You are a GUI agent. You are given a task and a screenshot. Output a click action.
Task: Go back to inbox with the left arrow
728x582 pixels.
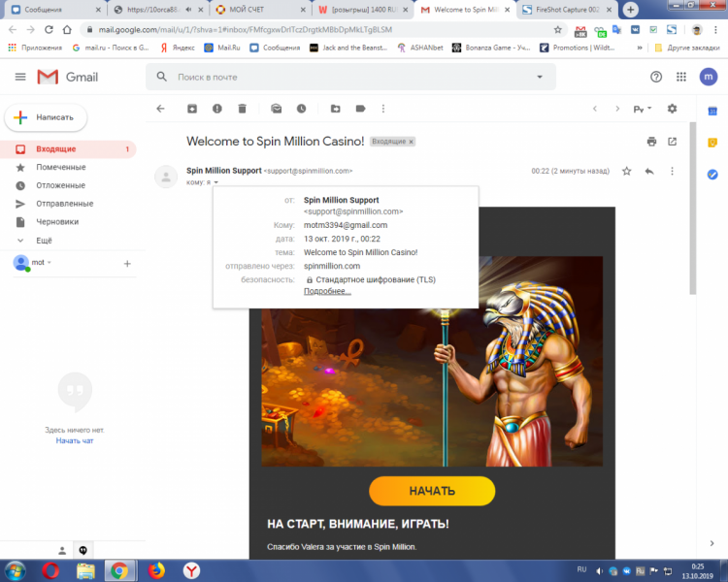click(160, 109)
